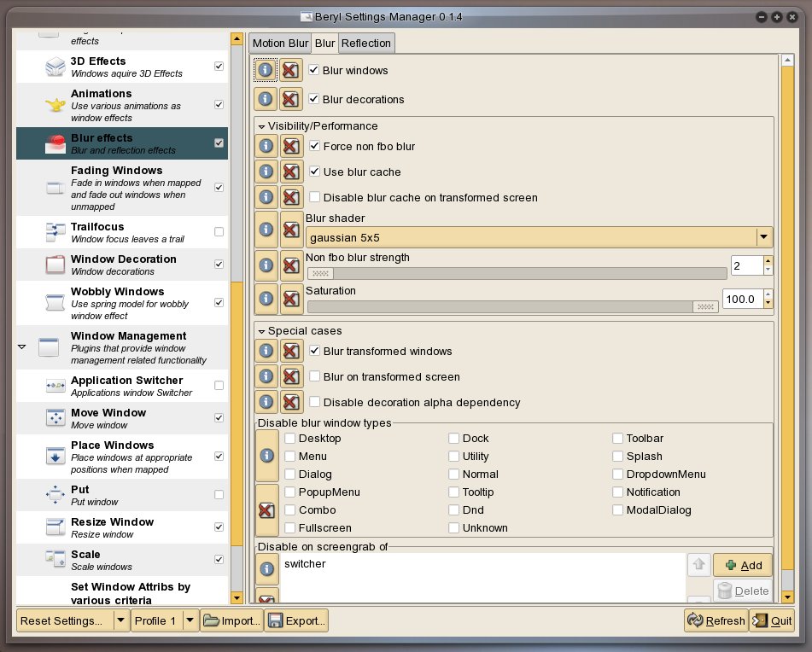This screenshot has width=812, height=652.
Task: Uncheck the Blur windows checkbox
Action: [x=314, y=70]
